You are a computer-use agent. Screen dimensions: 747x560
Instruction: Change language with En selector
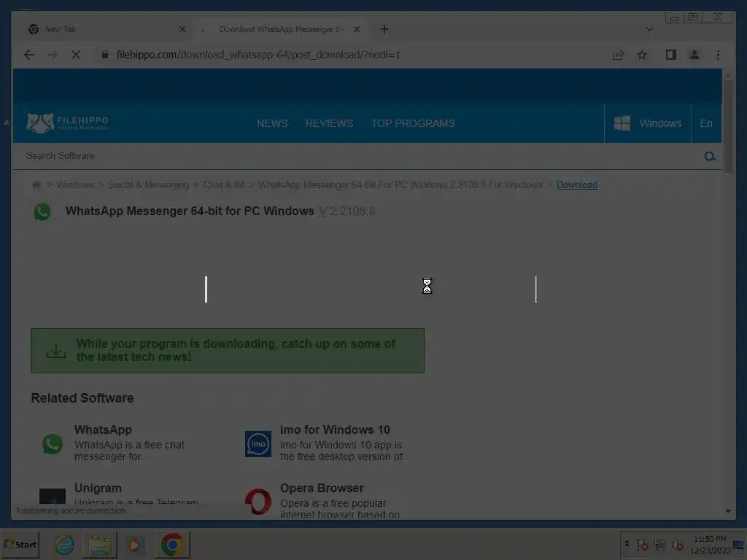(x=706, y=123)
